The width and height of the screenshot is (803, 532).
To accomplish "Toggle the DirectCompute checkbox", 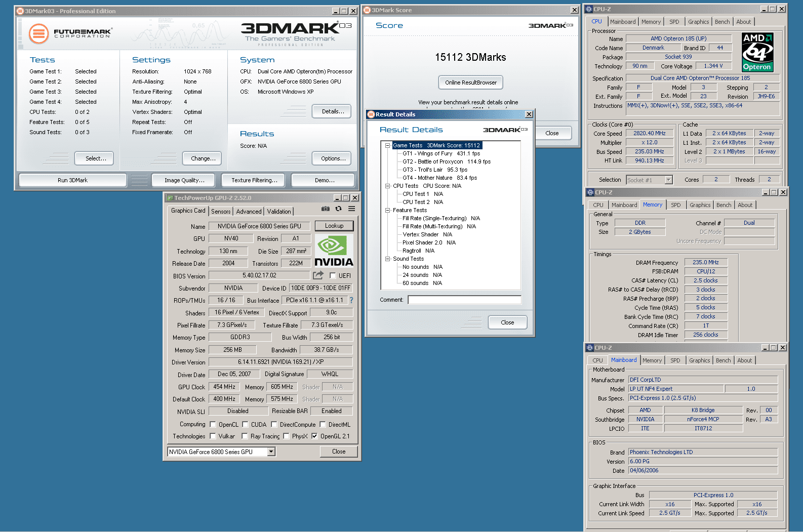I will coord(274,425).
